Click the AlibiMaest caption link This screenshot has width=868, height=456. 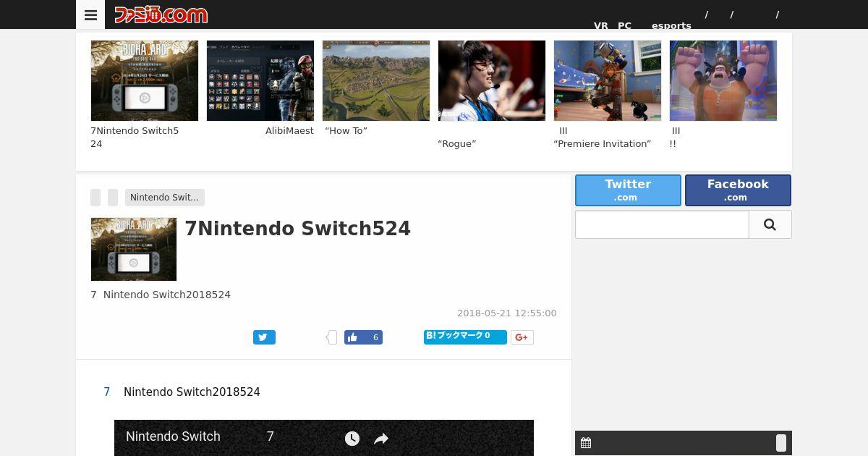[x=289, y=131]
